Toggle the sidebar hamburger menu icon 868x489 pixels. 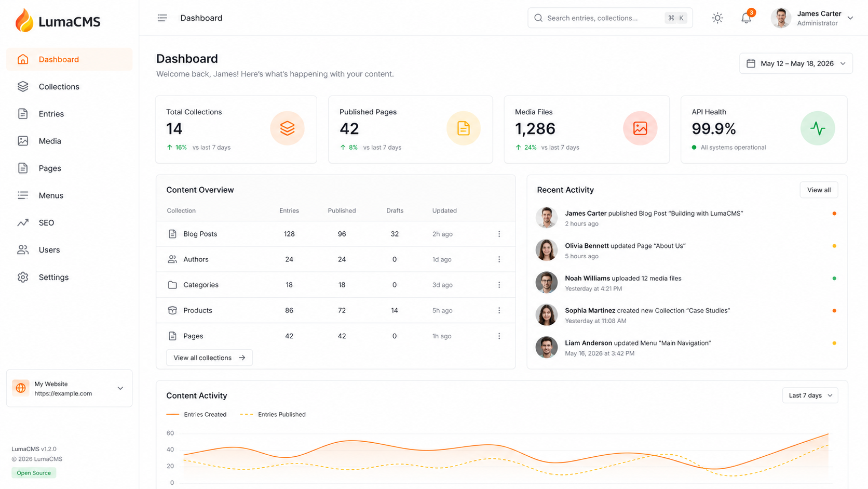pyautogui.click(x=162, y=18)
